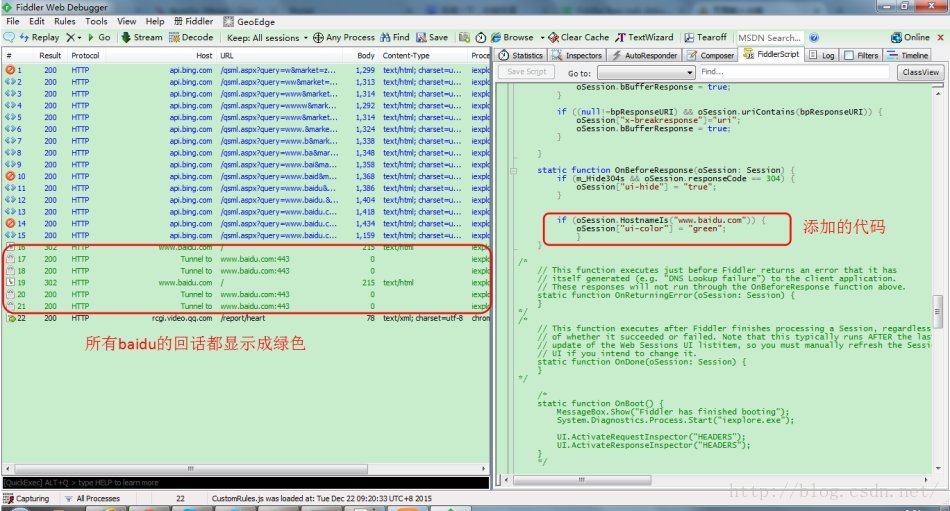Open the Rules menu
The height and width of the screenshot is (511, 950).
[65, 21]
